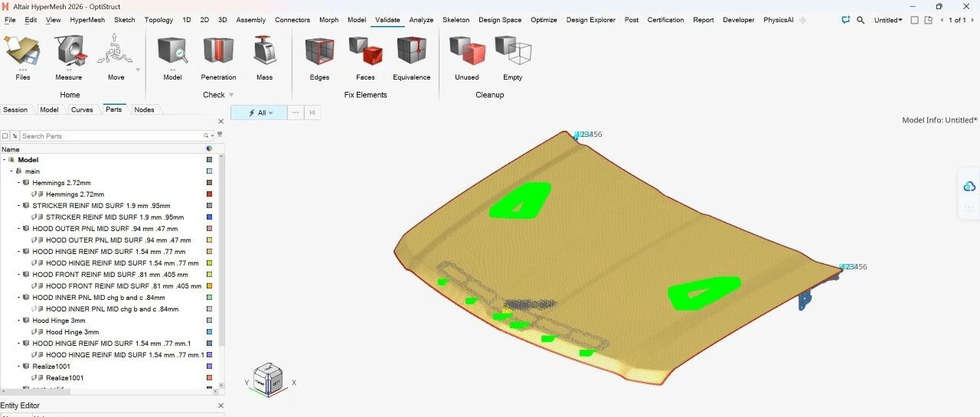Image resolution: width=980 pixels, height=417 pixels.
Task: Open the search options dropdown arrow
Action: (x=212, y=135)
